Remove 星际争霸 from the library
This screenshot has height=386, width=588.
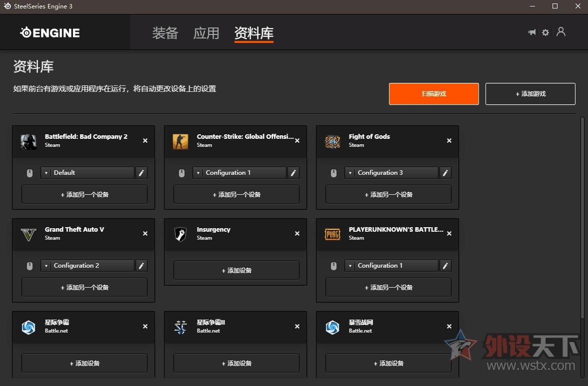tap(145, 326)
